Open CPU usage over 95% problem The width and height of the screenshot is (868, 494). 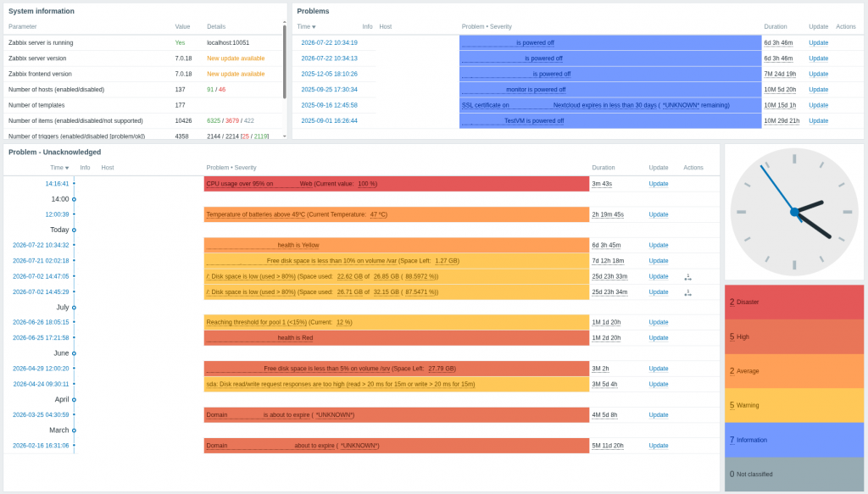tap(292, 184)
